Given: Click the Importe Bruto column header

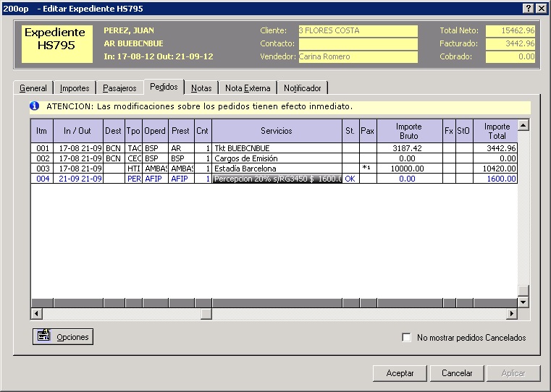Looking at the screenshot, I should point(409,131).
